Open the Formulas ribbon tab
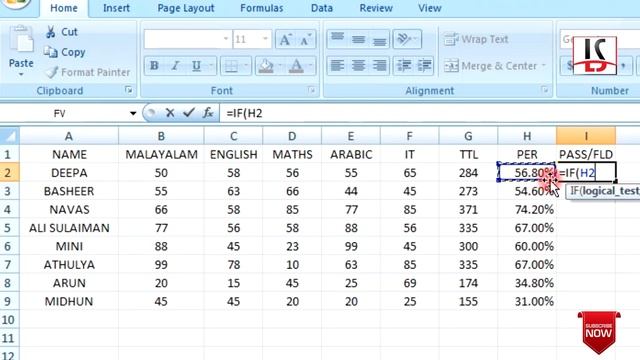The image size is (640, 360). (262, 8)
